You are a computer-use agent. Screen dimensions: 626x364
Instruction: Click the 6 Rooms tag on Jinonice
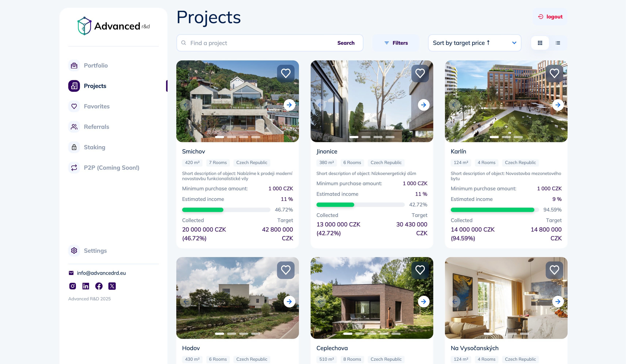[352, 163]
